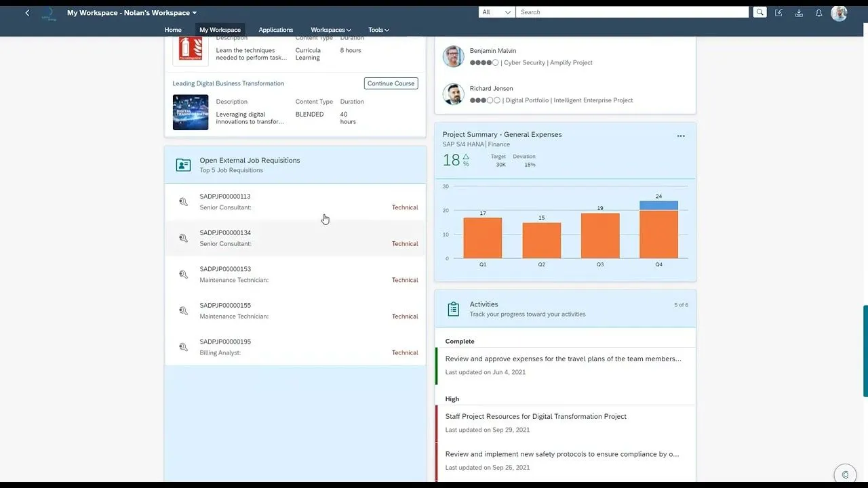Click the Activities clipboard icon

(x=454, y=309)
